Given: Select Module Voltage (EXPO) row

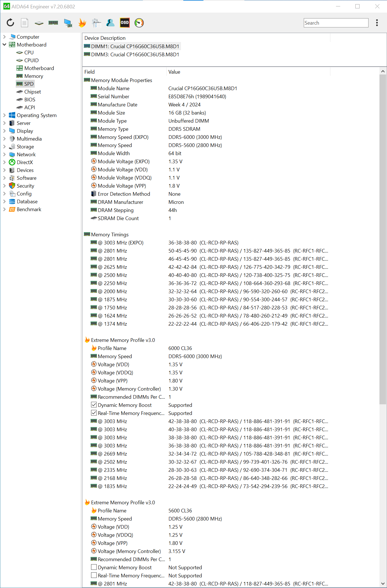Looking at the screenshot, I should click(x=206, y=161).
